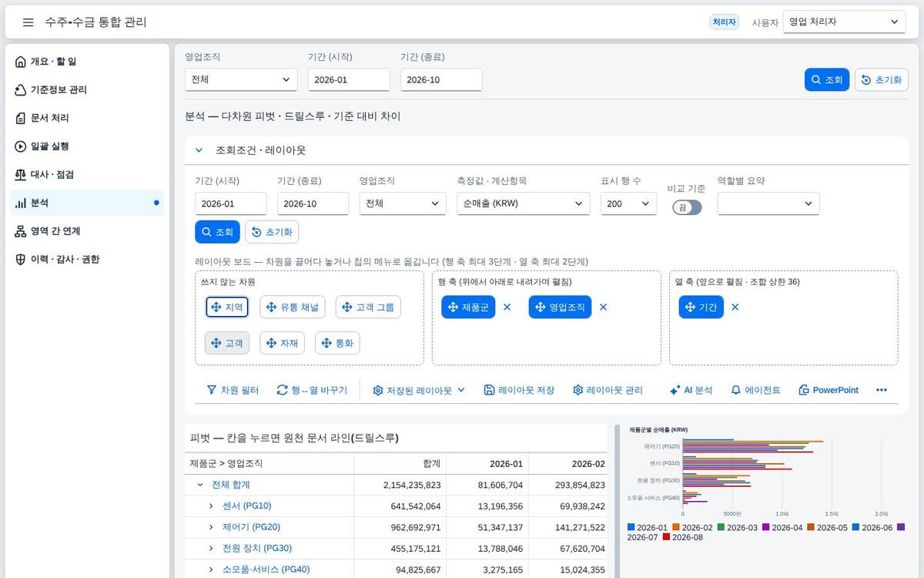The width and height of the screenshot is (924, 578).
Task: Export via PowerPoint toolbar button
Action: pos(829,390)
